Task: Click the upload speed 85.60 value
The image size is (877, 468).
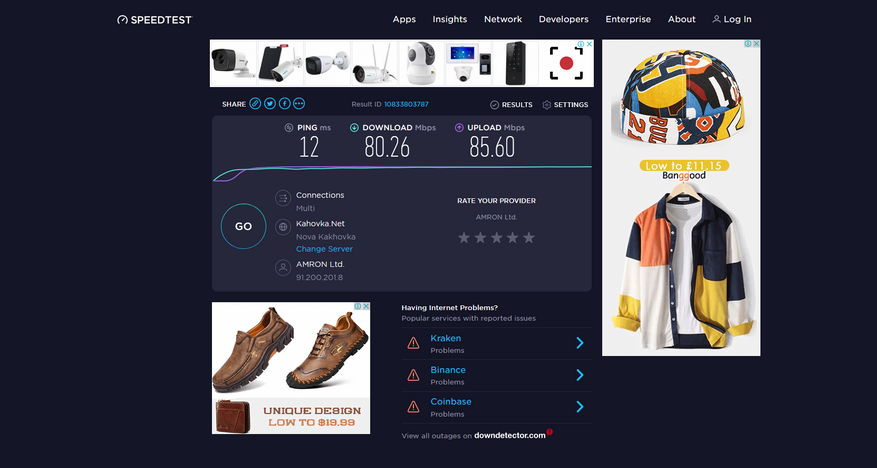Action: pos(492,148)
